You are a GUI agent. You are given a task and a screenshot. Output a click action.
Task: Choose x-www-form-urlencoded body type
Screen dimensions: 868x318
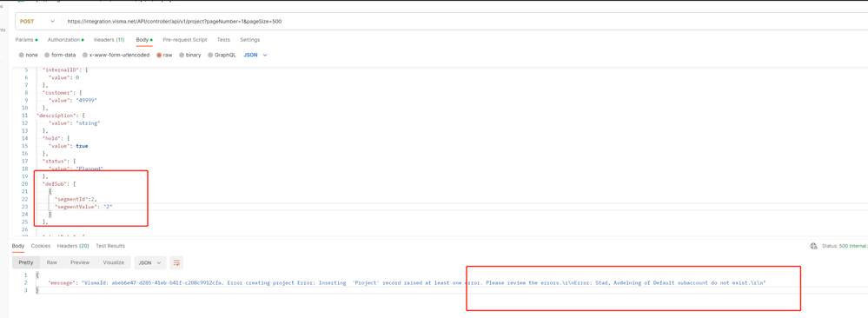pos(85,56)
